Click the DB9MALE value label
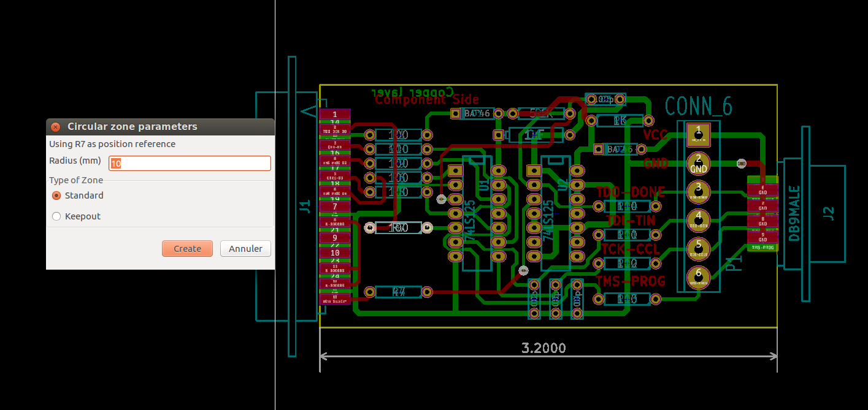Screen dimensions: 868x410 (794, 213)
